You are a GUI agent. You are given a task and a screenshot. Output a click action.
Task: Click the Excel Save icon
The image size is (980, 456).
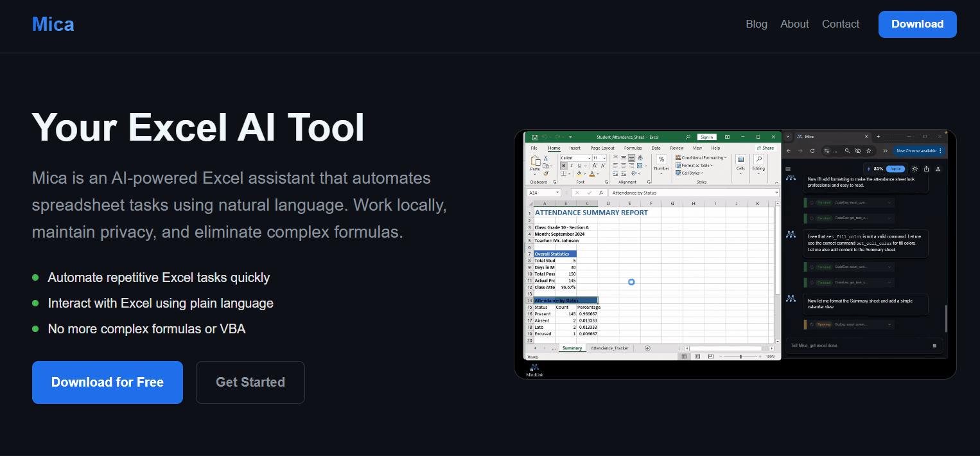pos(534,137)
